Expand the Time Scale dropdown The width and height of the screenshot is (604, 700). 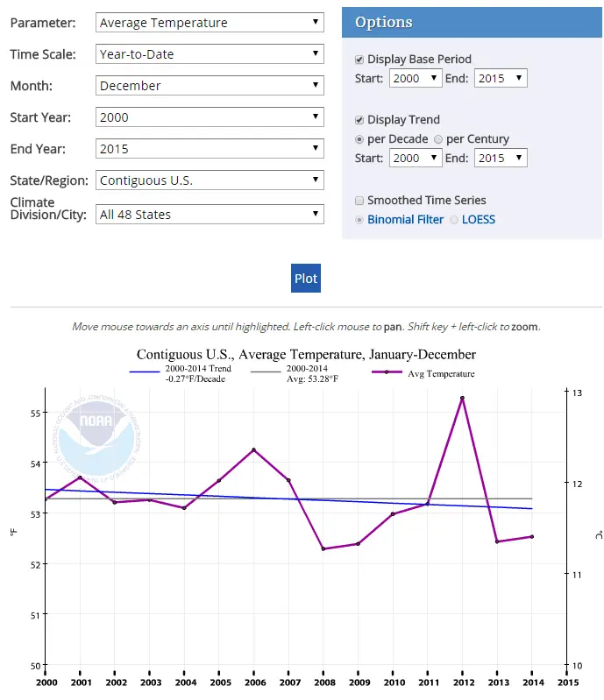[x=210, y=54]
